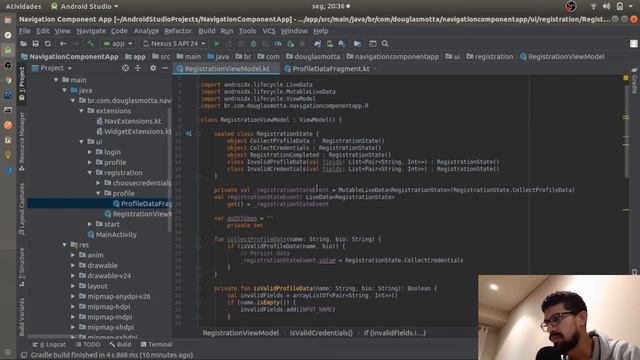Viewport: 640px width, 360px height.
Task: Open the Analyze menu
Action: point(146,31)
